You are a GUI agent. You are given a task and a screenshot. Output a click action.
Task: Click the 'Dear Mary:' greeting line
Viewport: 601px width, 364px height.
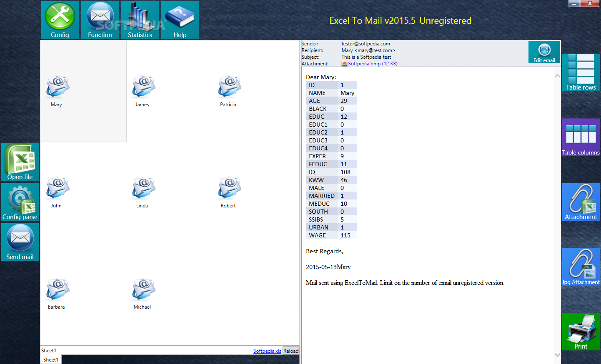click(321, 77)
